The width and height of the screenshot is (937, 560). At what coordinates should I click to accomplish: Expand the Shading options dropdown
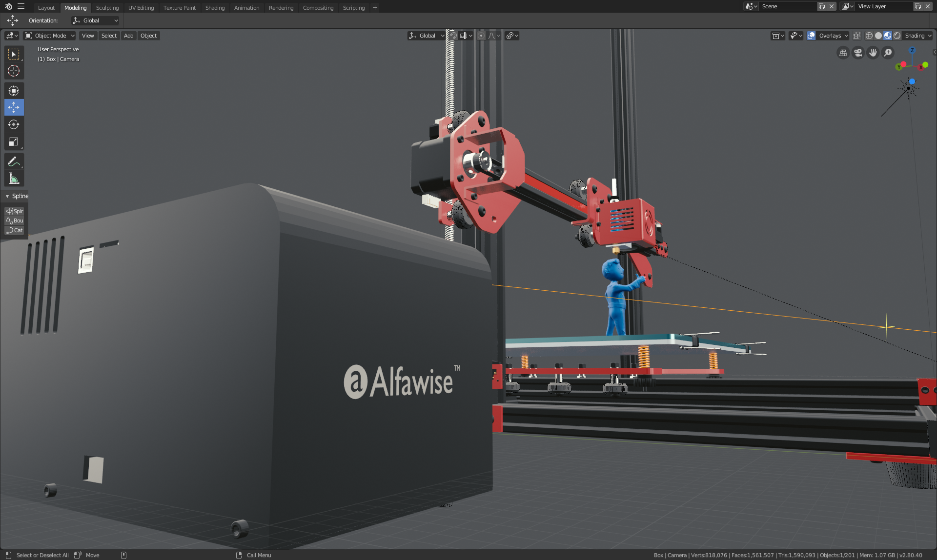point(918,36)
